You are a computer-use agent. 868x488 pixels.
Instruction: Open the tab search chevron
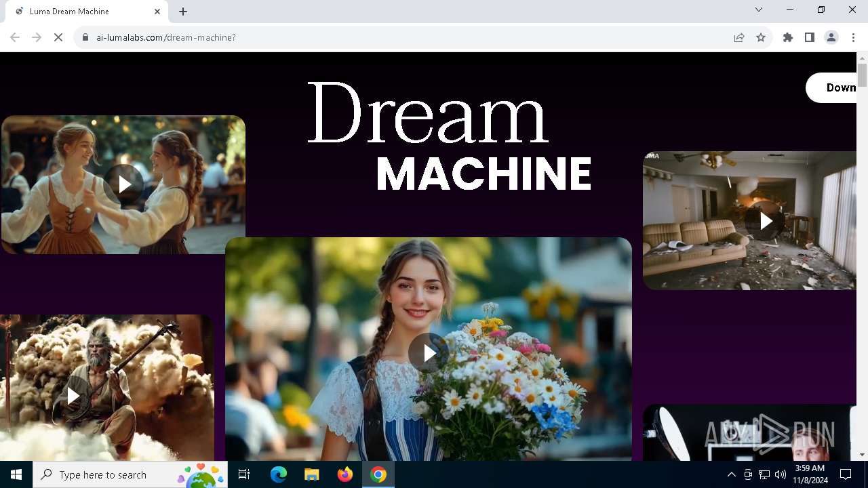tap(759, 9)
